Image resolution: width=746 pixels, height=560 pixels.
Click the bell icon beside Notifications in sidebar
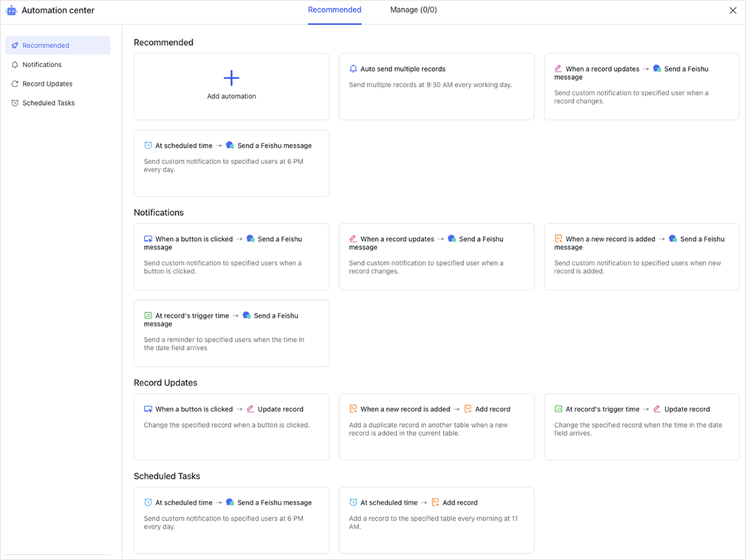click(15, 65)
